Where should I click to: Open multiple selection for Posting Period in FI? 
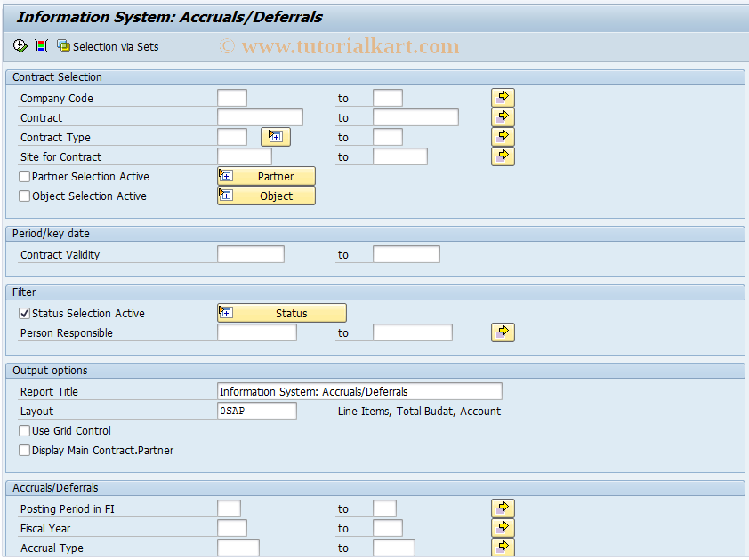pos(503,508)
